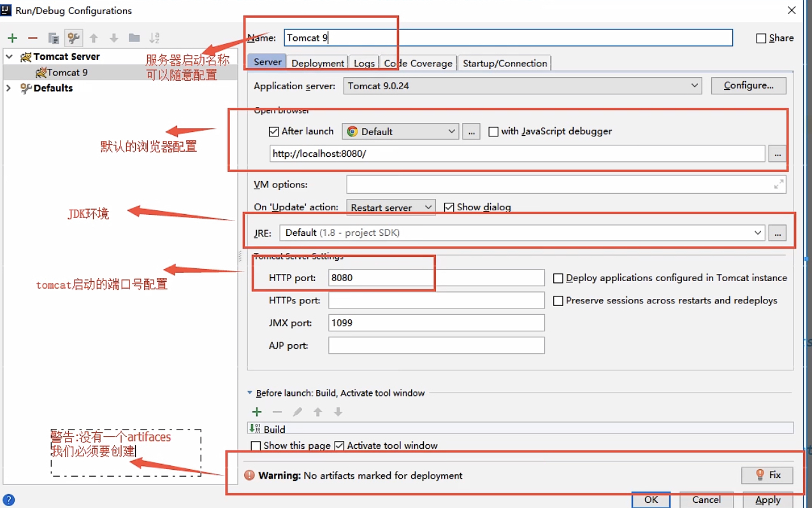Click the AJP port field
The height and width of the screenshot is (508, 812).
(437, 345)
